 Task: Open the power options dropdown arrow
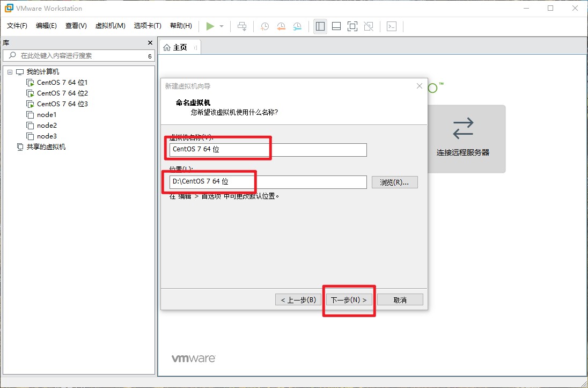pyautogui.click(x=222, y=26)
